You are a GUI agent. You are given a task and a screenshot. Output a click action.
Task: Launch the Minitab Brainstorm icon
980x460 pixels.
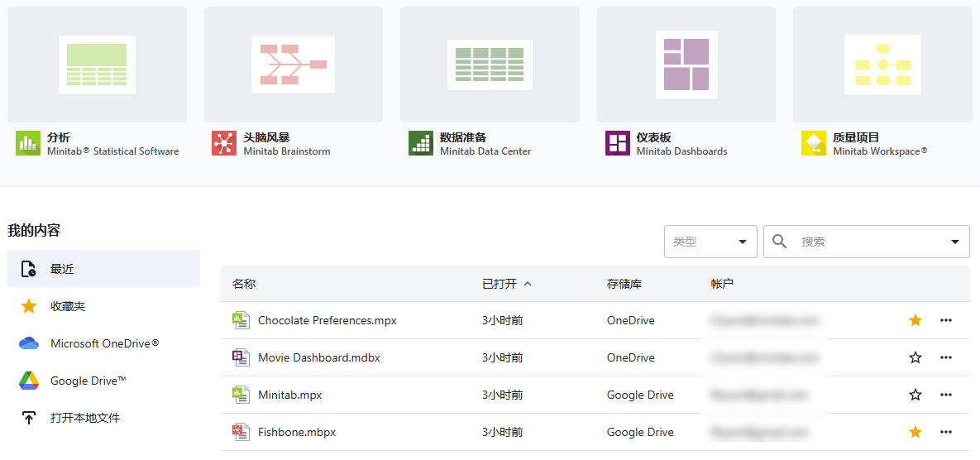pyautogui.click(x=223, y=143)
